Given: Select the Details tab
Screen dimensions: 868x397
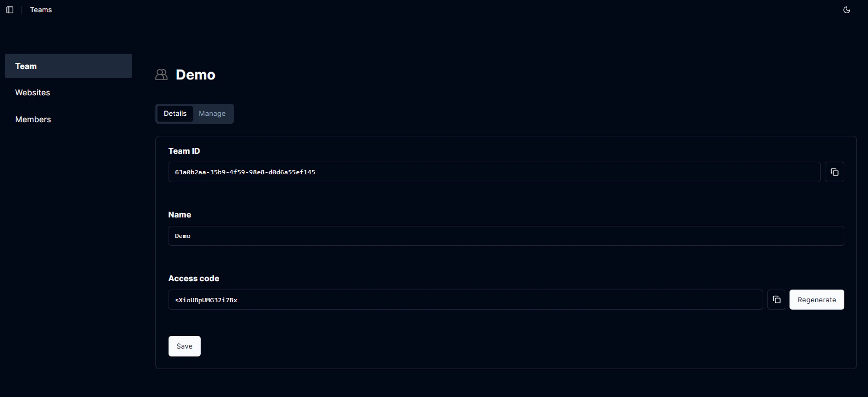Looking at the screenshot, I should pyautogui.click(x=175, y=113).
